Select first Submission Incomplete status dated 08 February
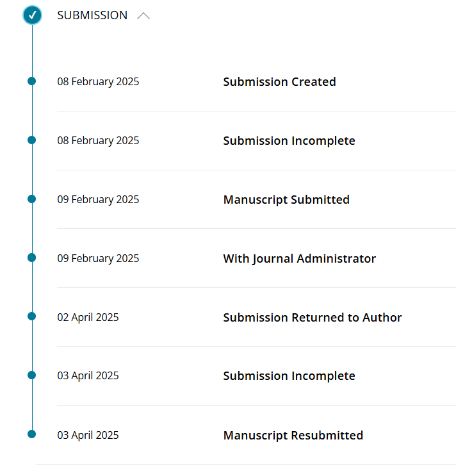Viewport: 456px width, 476px height. pyautogui.click(x=289, y=140)
